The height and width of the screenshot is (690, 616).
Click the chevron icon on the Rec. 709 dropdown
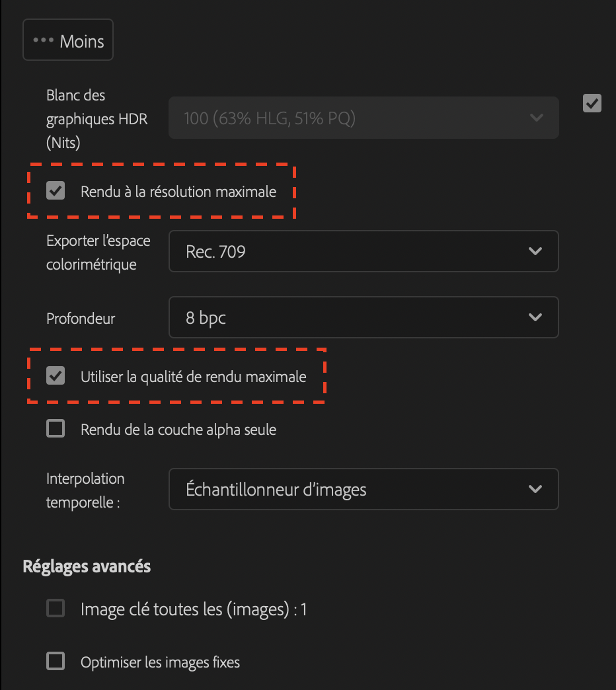(x=535, y=251)
